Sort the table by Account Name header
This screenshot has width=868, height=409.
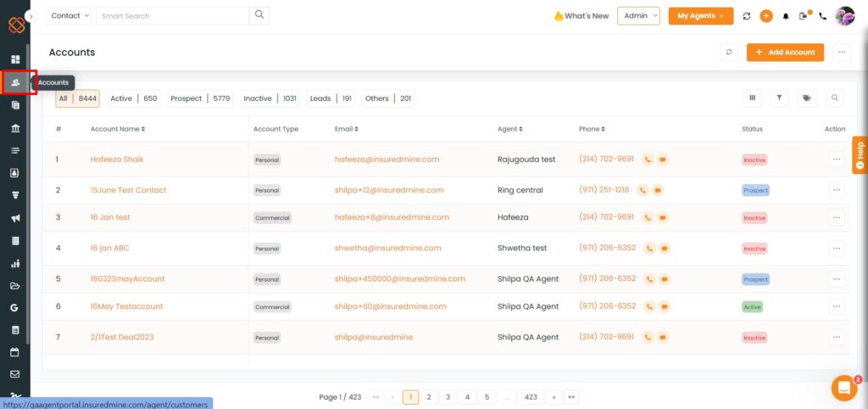[118, 129]
